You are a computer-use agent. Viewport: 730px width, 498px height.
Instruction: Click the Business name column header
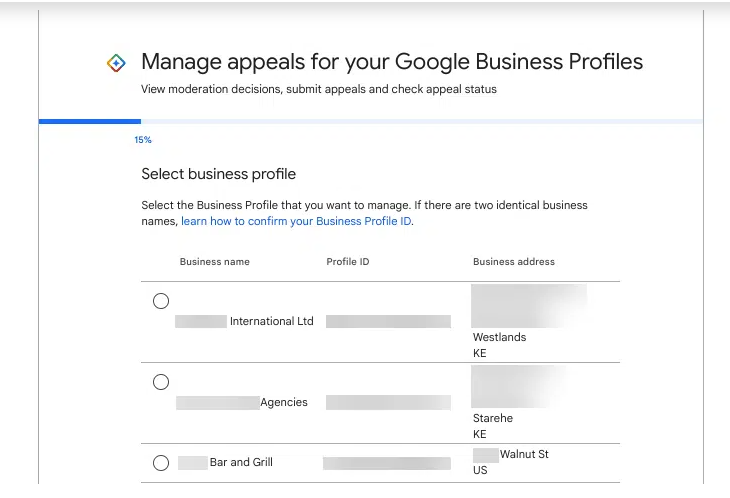point(215,262)
